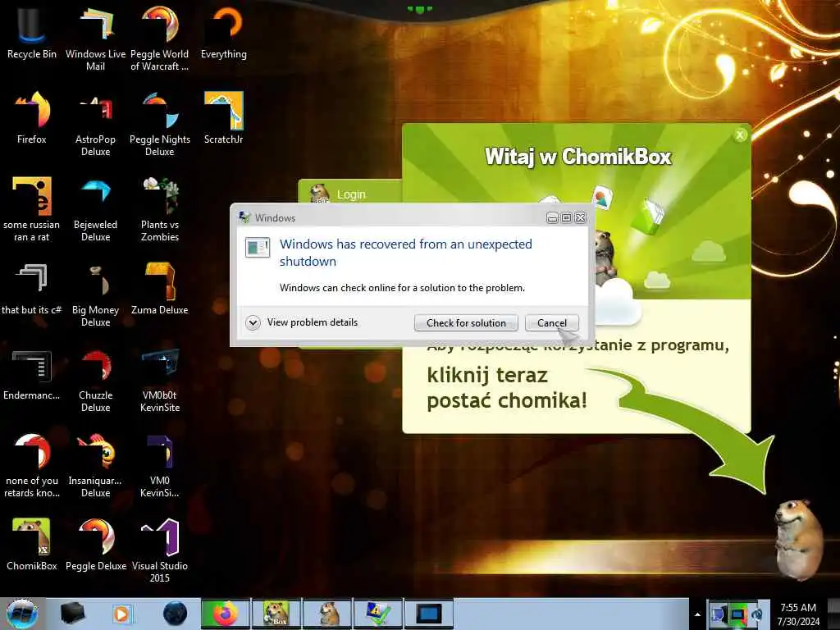
Task: Open Windows Media Player from taskbar
Action: pos(121,614)
